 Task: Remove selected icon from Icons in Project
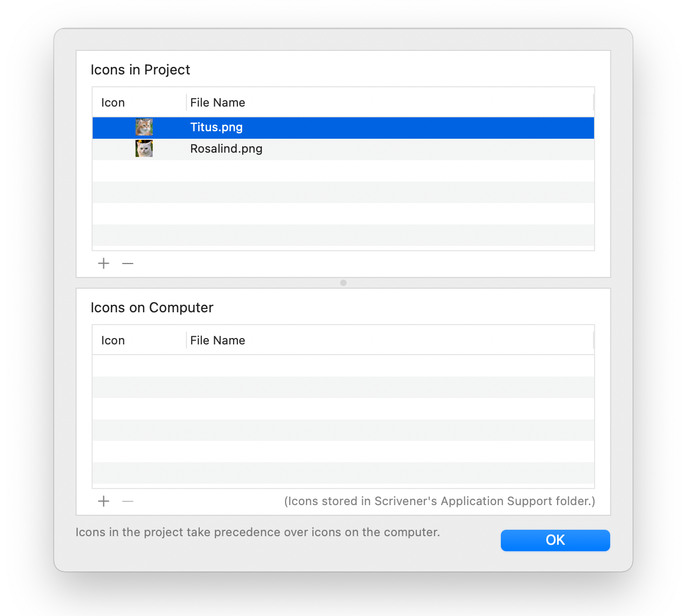pos(127,264)
